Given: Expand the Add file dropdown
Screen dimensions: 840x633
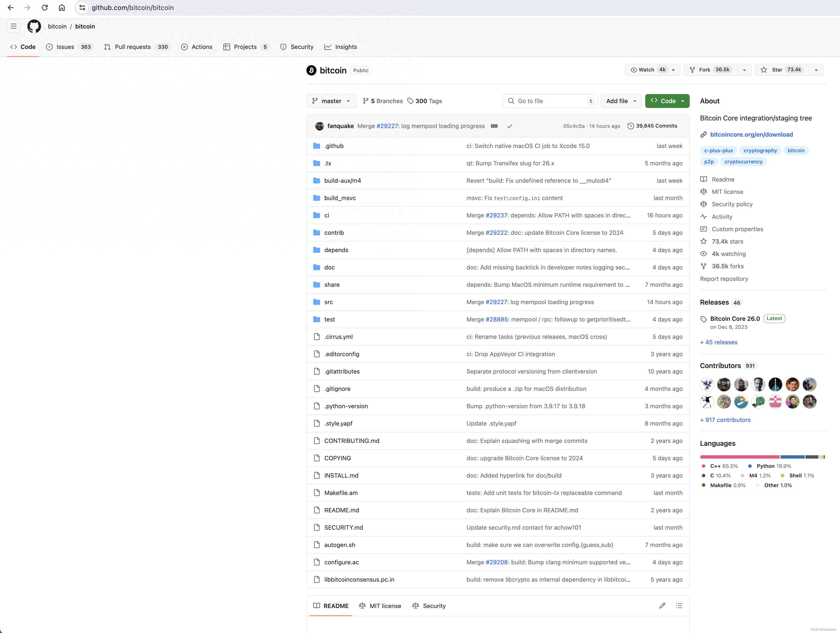Looking at the screenshot, I should (x=621, y=101).
